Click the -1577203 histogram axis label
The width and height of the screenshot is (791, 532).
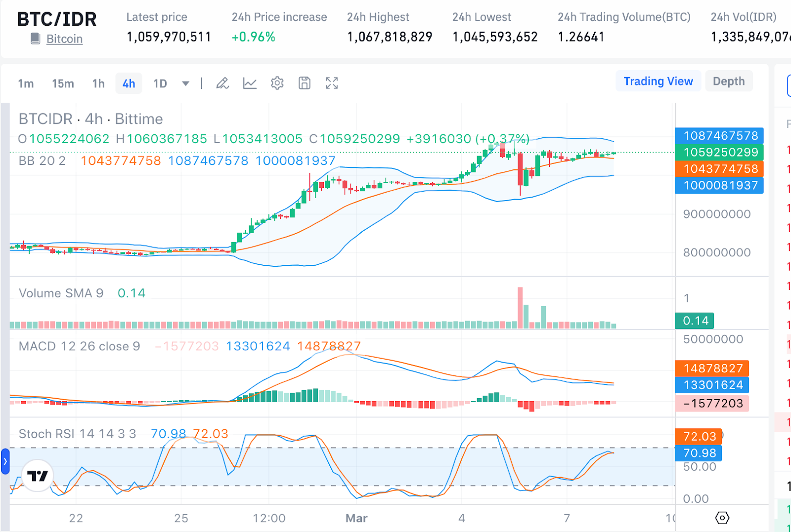pyautogui.click(x=712, y=404)
